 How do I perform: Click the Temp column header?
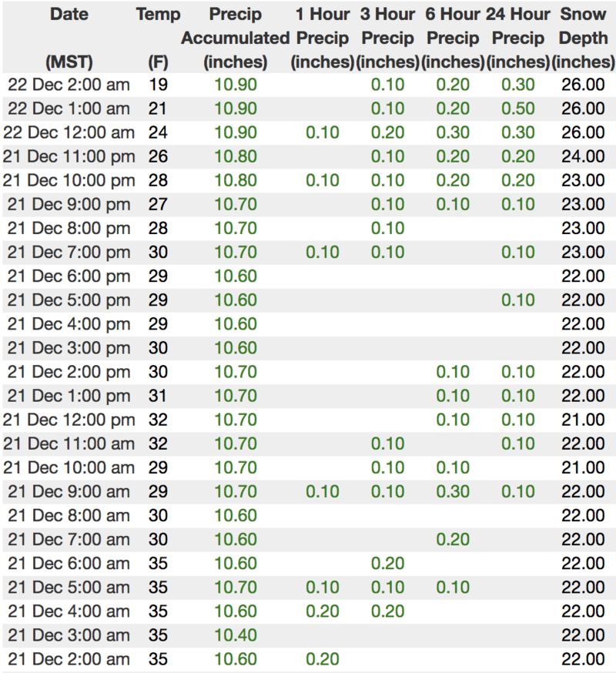pyautogui.click(x=158, y=14)
